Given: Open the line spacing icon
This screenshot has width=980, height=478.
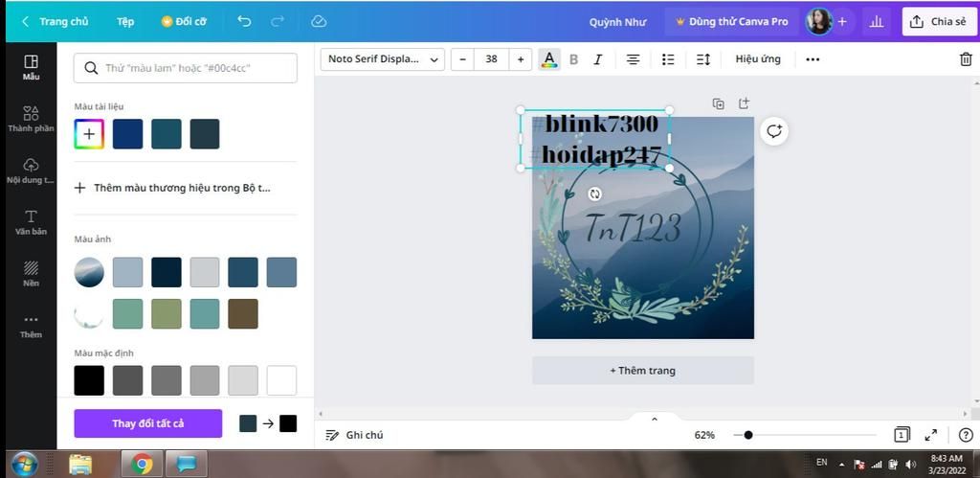Looking at the screenshot, I should tap(703, 59).
